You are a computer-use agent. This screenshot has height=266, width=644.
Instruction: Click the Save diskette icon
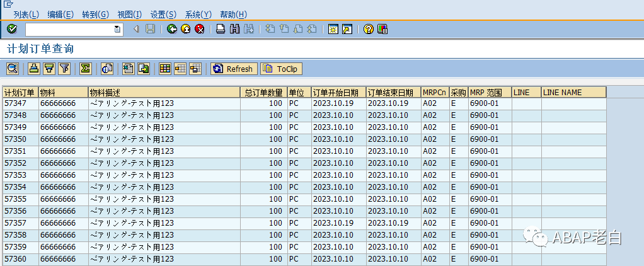(151, 29)
